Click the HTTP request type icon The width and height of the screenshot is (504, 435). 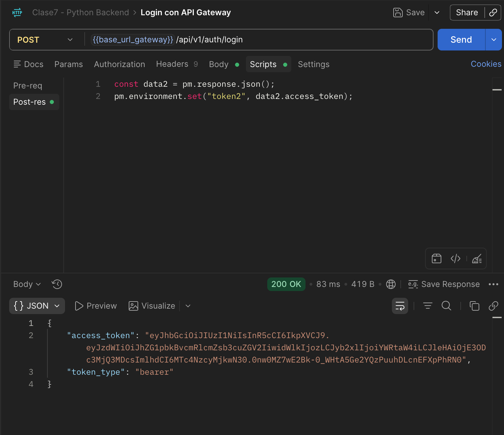[x=17, y=13]
